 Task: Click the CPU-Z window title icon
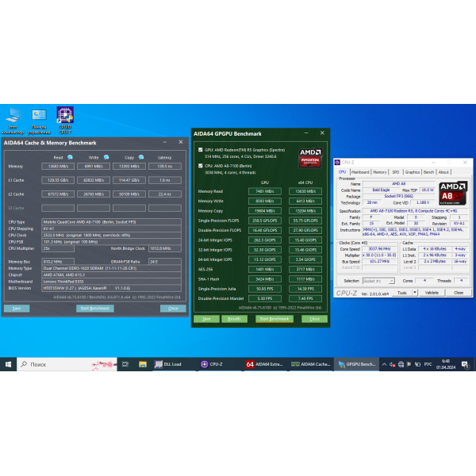pos(337,163)
